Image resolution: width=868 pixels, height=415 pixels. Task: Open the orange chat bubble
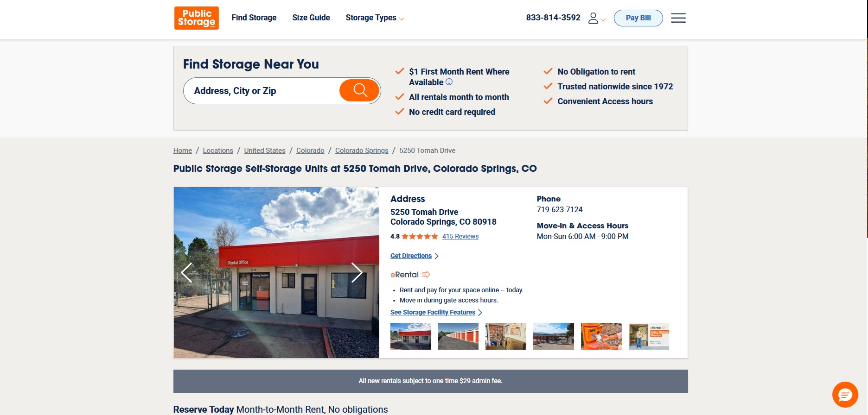(845, 395)
